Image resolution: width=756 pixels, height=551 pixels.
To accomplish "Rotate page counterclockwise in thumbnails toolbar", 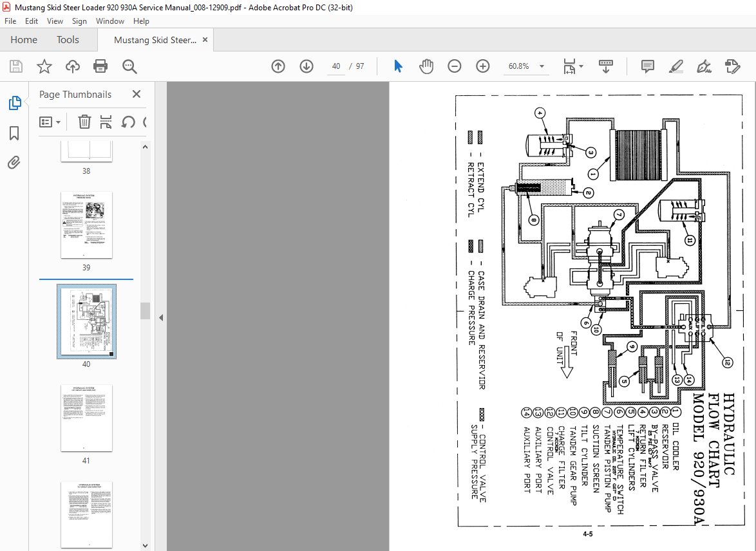I will pos(128,122).
